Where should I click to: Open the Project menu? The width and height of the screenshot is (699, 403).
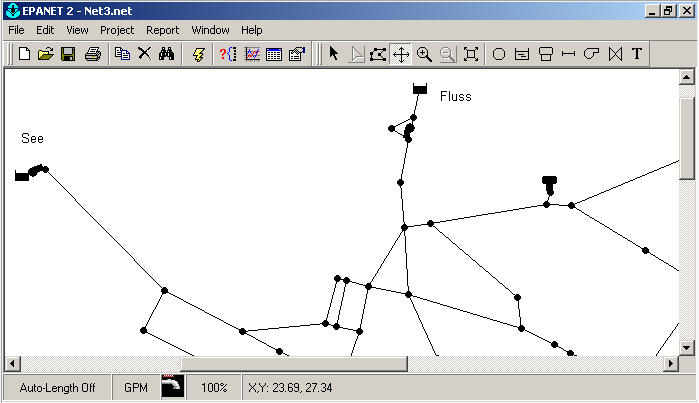click(117, 30)
